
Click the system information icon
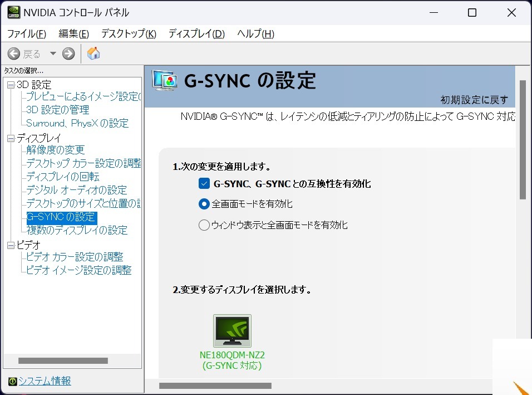pyautogui.click(x=13, y=381)
